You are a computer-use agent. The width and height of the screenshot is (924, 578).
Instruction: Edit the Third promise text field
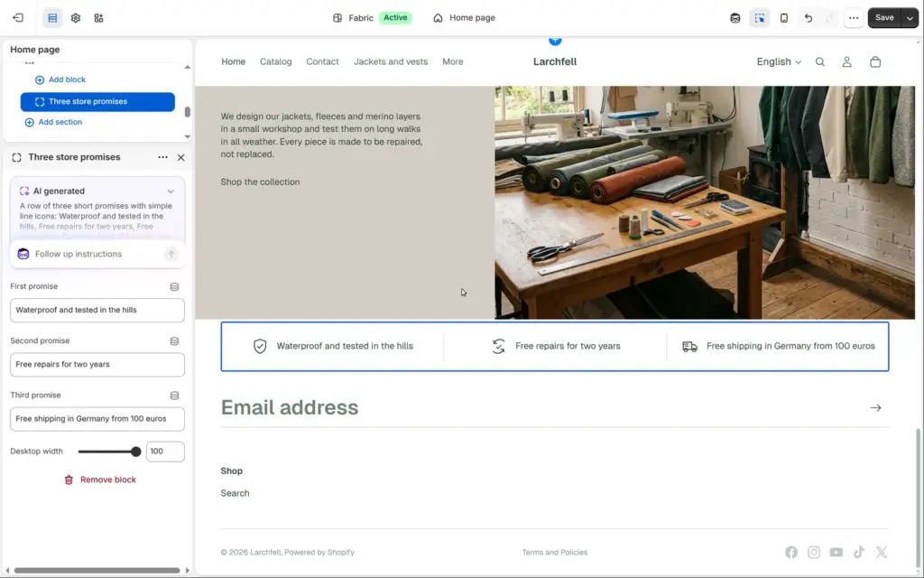click(x=97, y=419)
